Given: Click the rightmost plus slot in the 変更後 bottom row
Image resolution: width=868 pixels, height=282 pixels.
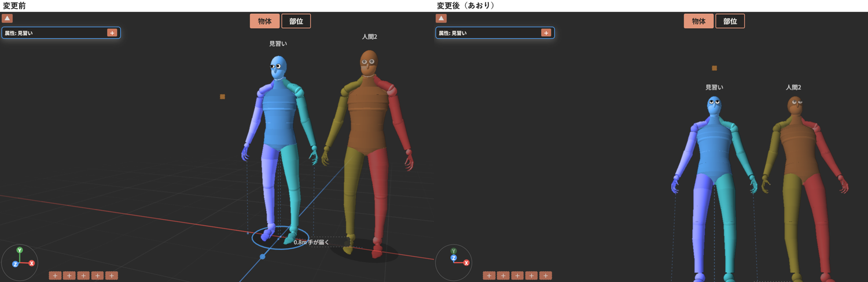Looking at the screenshot, I should click(546, 276).
